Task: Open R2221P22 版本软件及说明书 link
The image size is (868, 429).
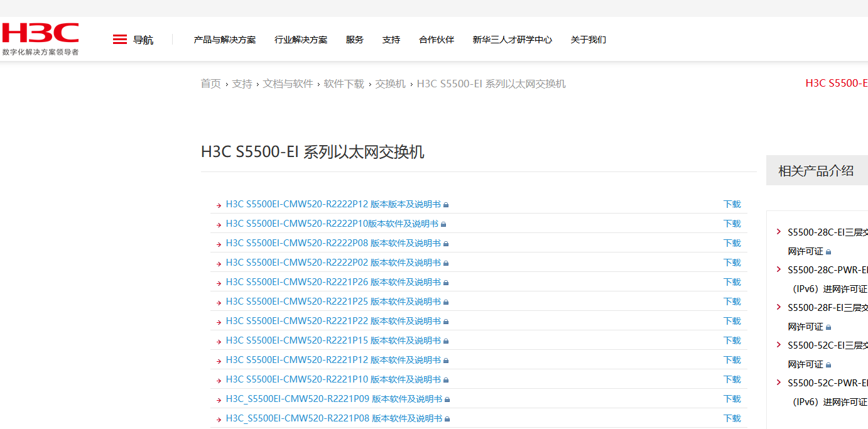Action: coord(334,321)
